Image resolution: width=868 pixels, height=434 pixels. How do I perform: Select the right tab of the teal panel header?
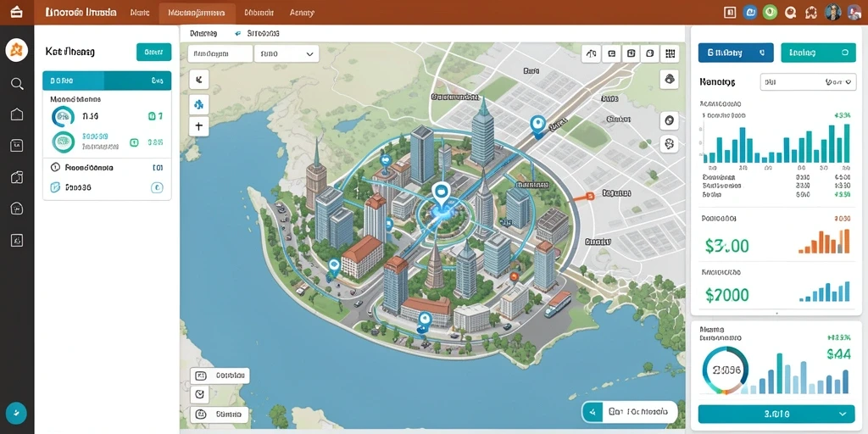coord(138,81)
